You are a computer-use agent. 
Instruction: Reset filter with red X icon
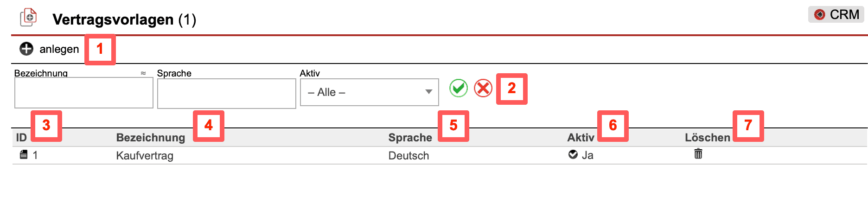483,88
